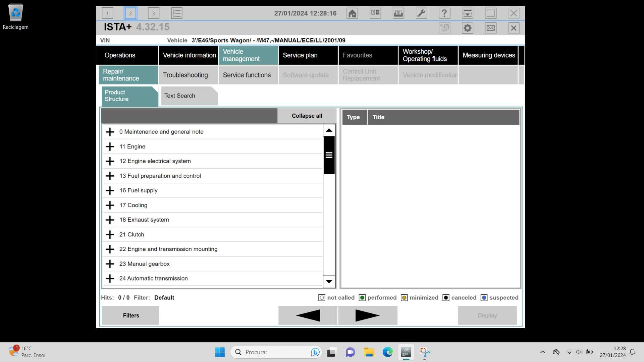
Task: Click the copy documents icon near settings
Action: pyautogui.click(x=444, y=28)
